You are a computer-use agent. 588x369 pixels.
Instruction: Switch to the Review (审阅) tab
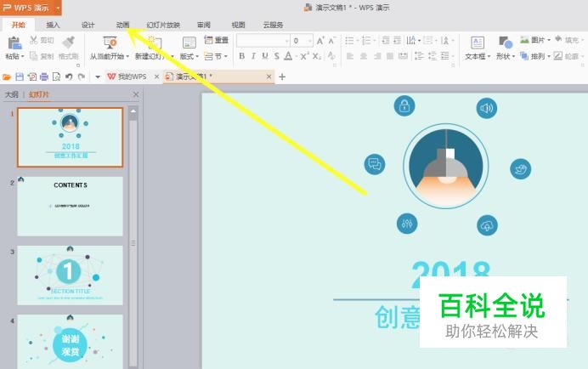pos(204,25)
